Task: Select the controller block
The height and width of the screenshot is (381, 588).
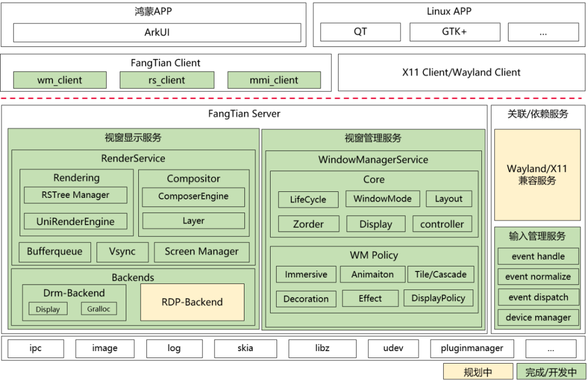Action: [442, 224]
